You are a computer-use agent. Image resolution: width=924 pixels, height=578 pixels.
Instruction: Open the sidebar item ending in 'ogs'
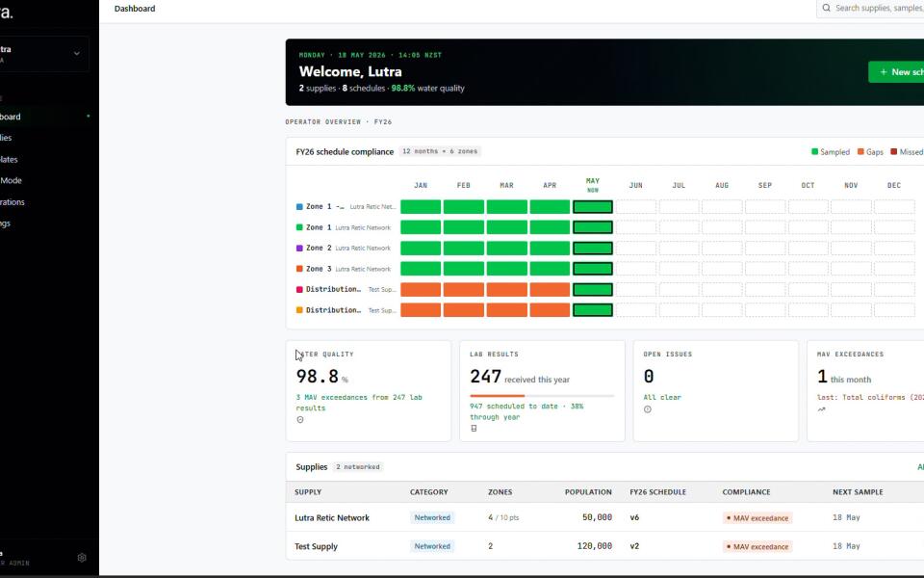click(45, 223)
